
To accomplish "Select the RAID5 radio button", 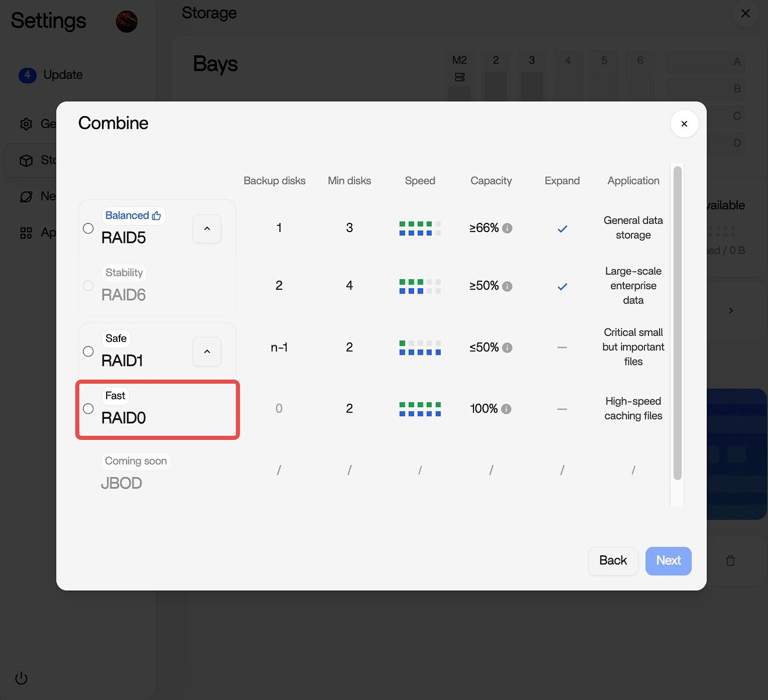I will [88, 228].
